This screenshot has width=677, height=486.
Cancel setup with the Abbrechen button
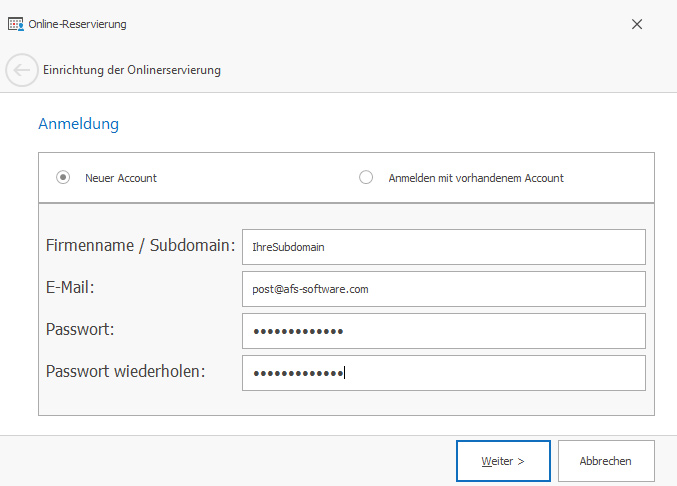point(606,461)
